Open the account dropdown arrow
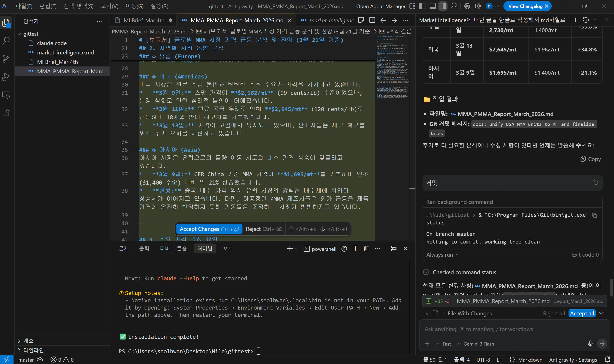 [497, 6]
